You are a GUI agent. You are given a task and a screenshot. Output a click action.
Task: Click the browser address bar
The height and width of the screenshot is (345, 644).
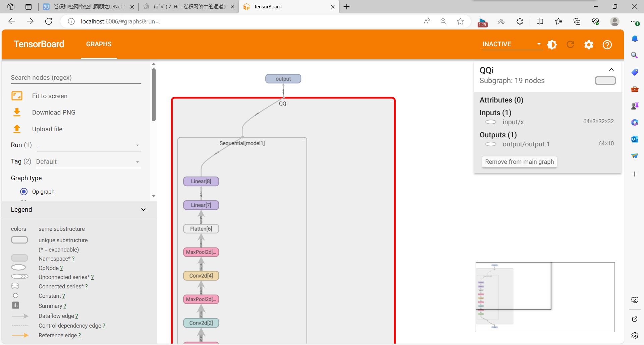click(248, 21)
